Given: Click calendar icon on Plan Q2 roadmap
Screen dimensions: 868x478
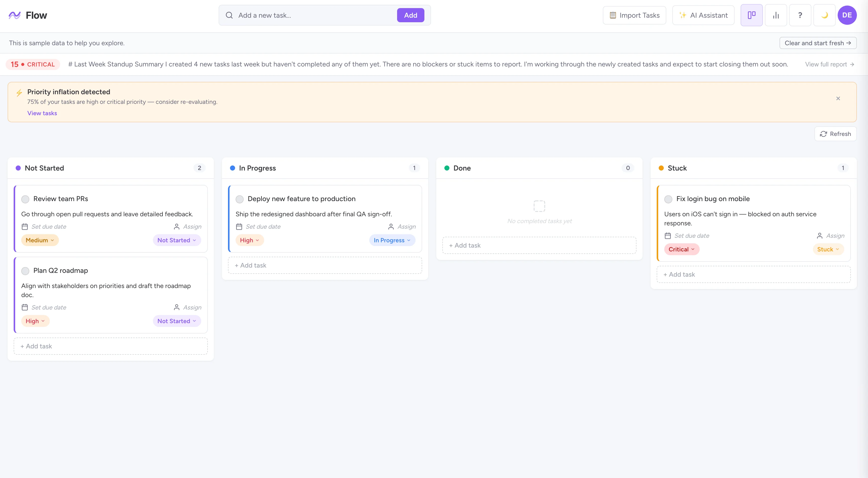Looking at the screenshot, I should (x=25, y=307).
